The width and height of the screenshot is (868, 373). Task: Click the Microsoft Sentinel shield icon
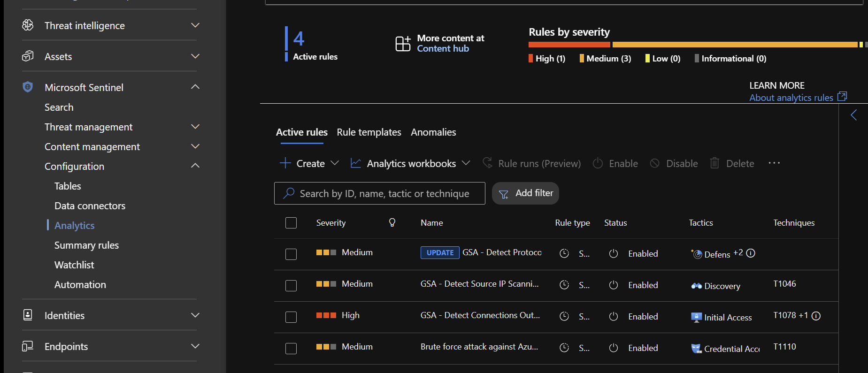click(x=28, y=87)
